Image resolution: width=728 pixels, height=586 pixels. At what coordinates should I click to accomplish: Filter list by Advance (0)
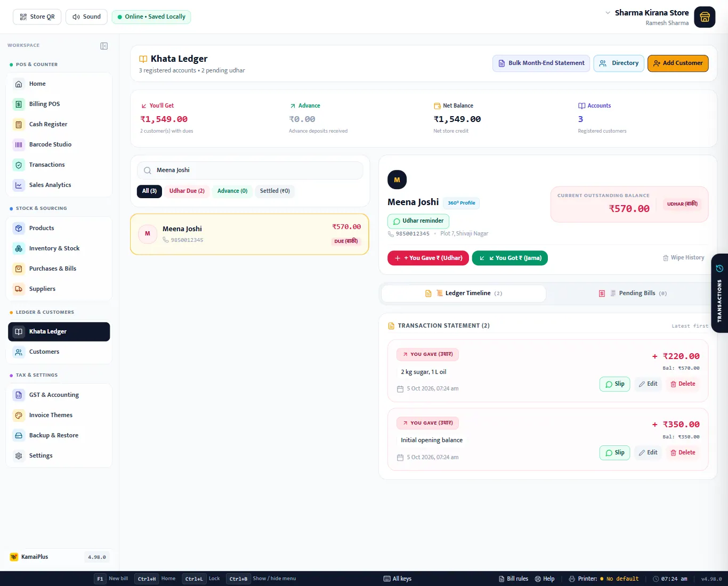tap(232, 191)
